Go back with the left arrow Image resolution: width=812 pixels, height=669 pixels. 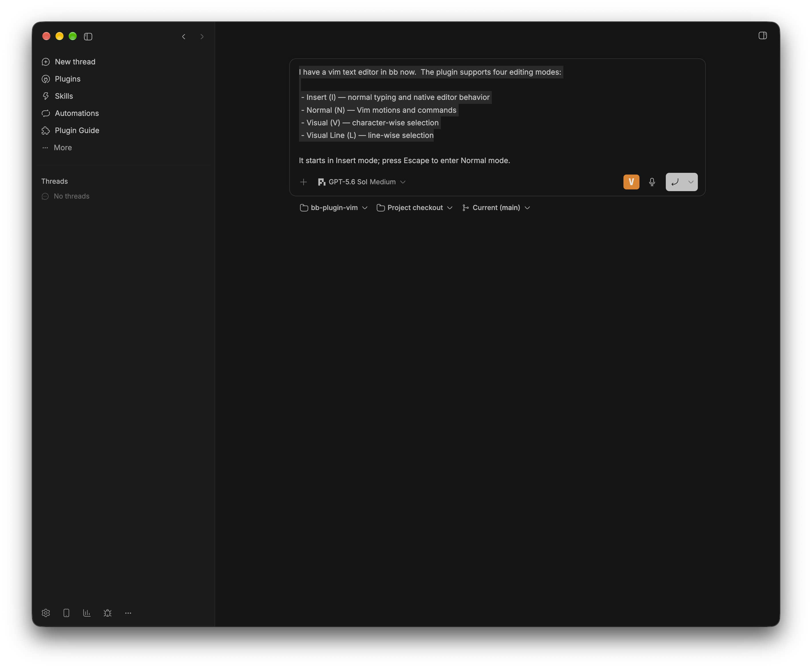point(184,37)
